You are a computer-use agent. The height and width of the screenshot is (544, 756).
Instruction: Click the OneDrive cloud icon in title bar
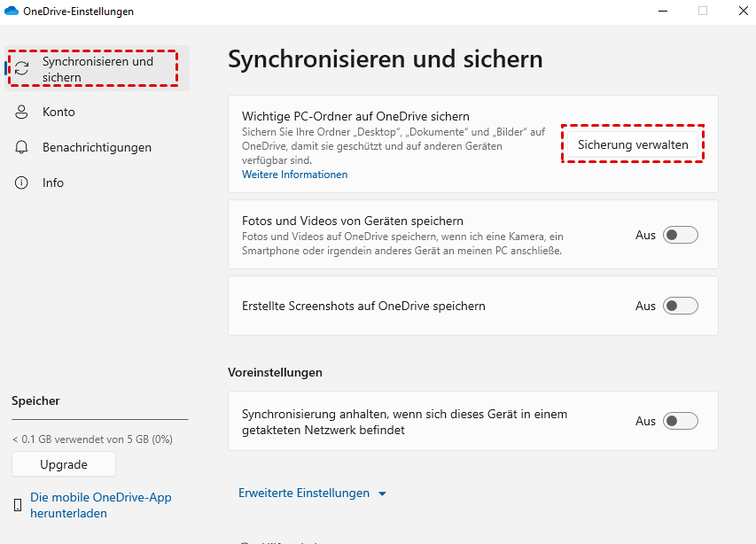tap(12, 12)
